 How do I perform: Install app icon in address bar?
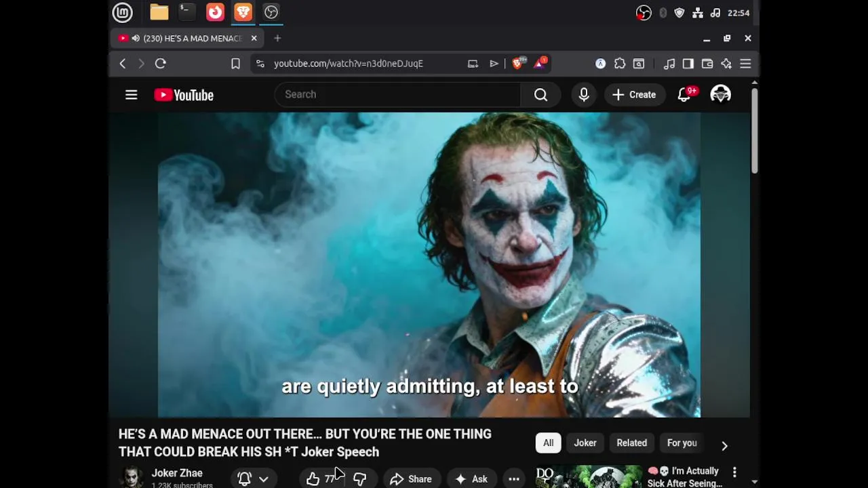pos(473,64)
